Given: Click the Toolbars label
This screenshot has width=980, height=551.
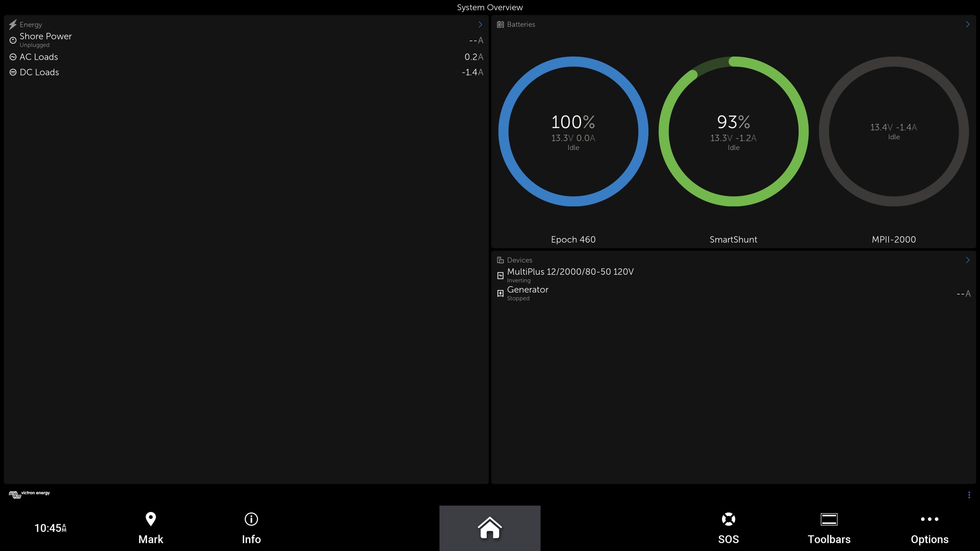Looking at the screenshot, I should [829, 539].
